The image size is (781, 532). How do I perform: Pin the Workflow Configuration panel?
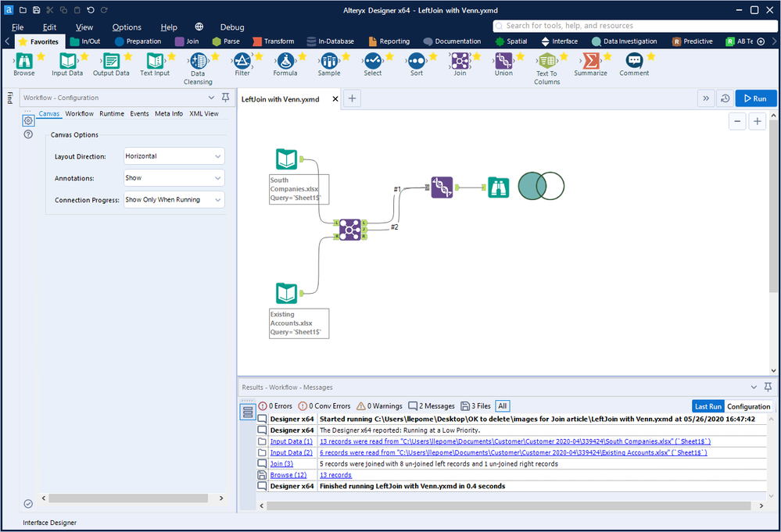(226, 98)
